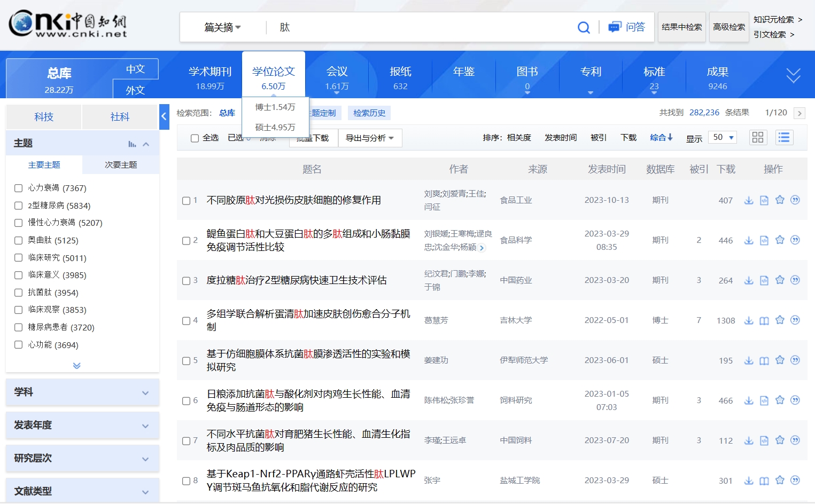Click 高级检索 button
Viewport: 815px width, 504px height.
729,27
